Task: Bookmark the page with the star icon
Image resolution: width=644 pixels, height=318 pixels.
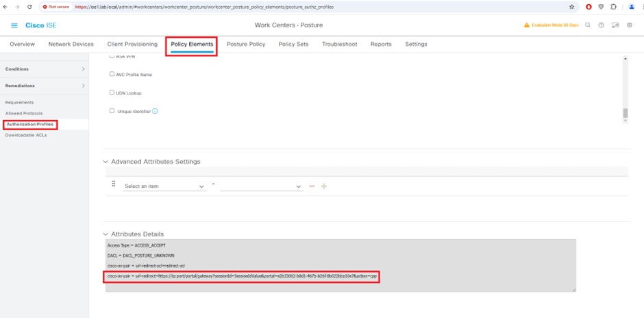Action: 571,7
